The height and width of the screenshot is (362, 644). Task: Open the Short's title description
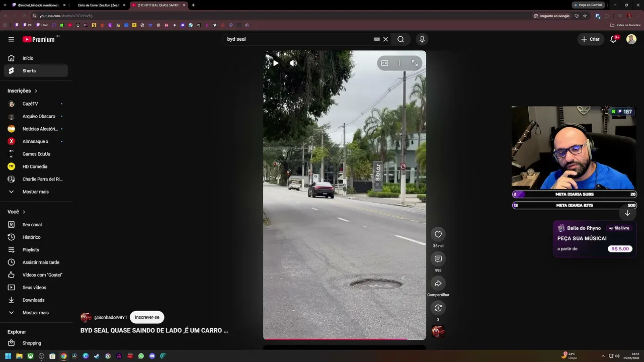click(154, 331)
